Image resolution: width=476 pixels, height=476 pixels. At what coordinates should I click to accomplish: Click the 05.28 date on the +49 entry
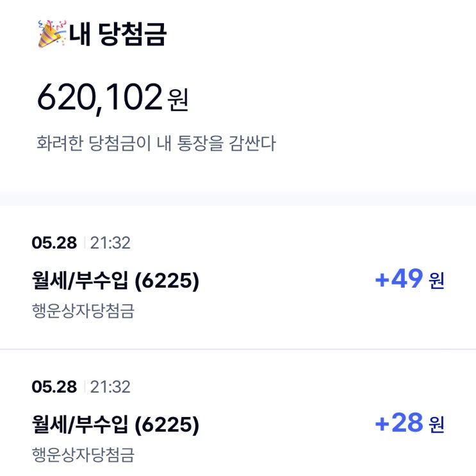[54, 243]
